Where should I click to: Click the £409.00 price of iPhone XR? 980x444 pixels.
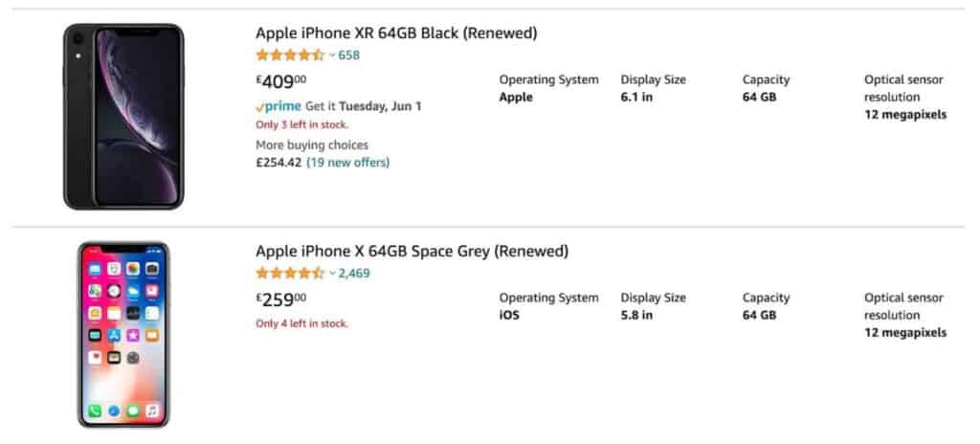(x=281, y=82)
